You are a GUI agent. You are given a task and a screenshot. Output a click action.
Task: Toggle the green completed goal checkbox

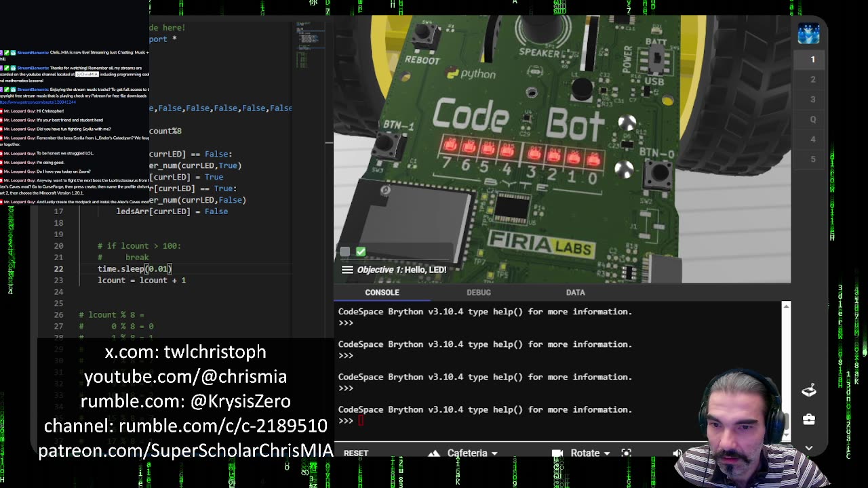click(x=361, y=252)
